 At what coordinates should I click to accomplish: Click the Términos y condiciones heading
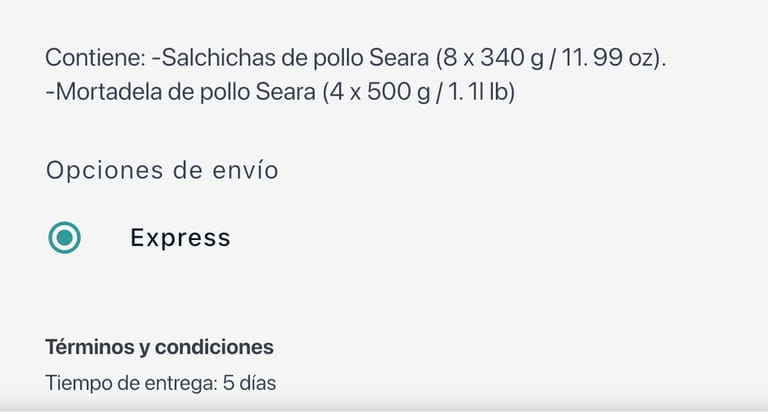[159, 348]
